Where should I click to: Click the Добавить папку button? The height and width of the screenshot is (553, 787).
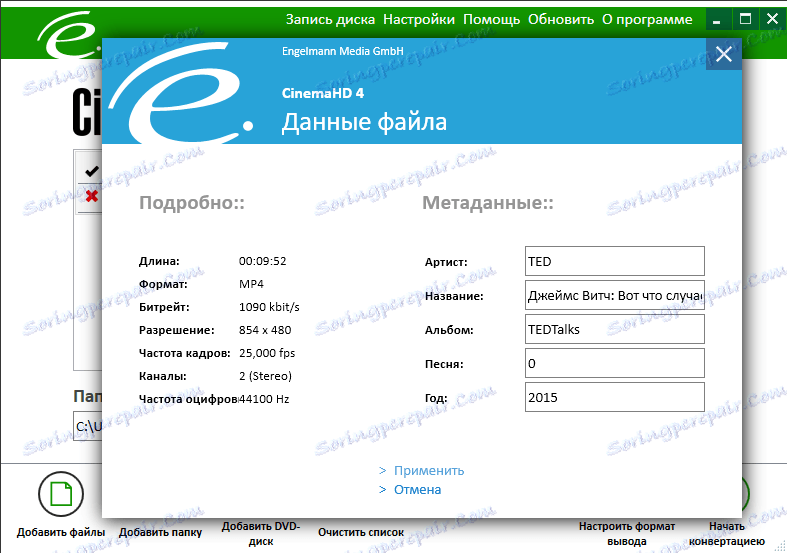160,532
